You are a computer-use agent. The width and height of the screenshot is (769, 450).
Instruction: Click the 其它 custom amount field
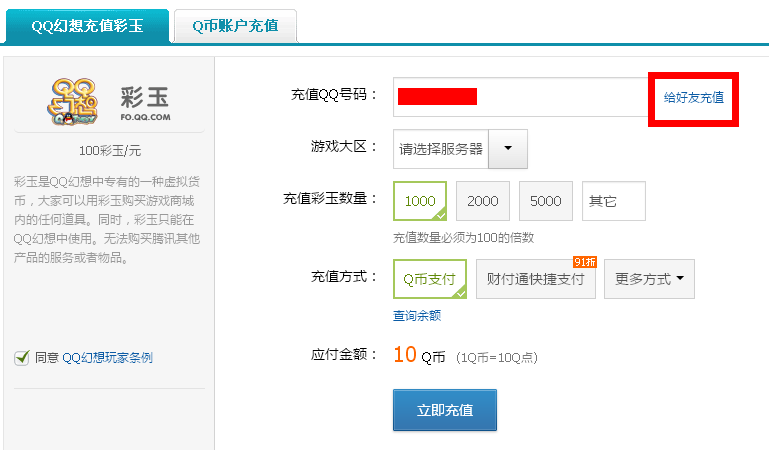click(613, 201)
